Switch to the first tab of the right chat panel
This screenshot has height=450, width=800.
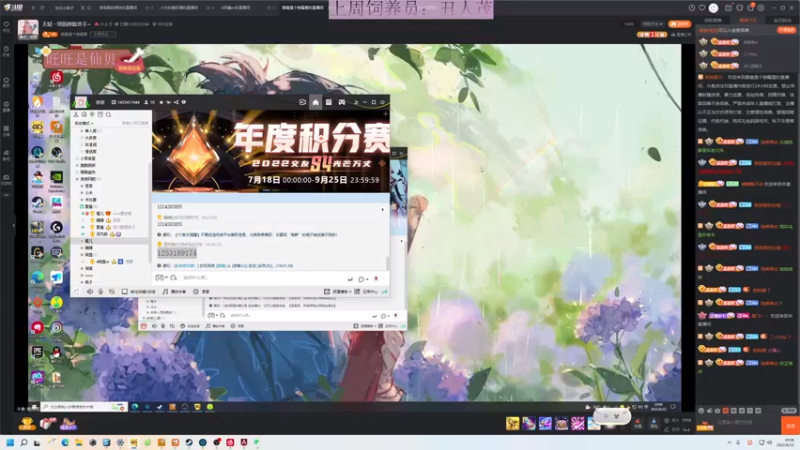pyautogui.click(x=713, y=20)
